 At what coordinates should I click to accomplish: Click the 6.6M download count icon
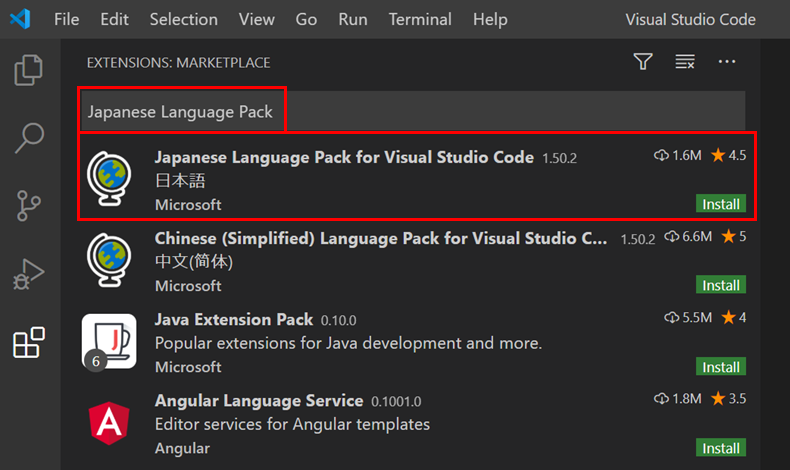[672, 236]
